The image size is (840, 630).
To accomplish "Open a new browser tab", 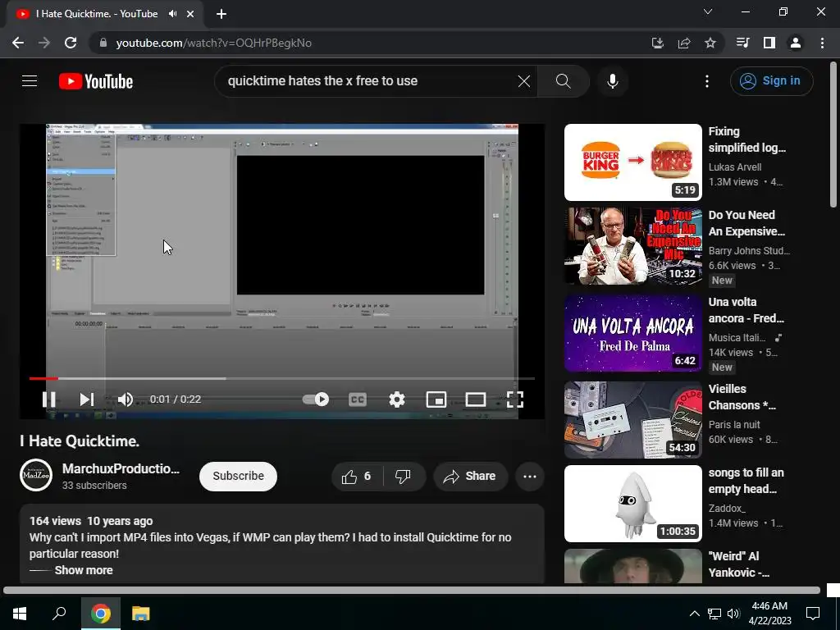I will [221, 14].
